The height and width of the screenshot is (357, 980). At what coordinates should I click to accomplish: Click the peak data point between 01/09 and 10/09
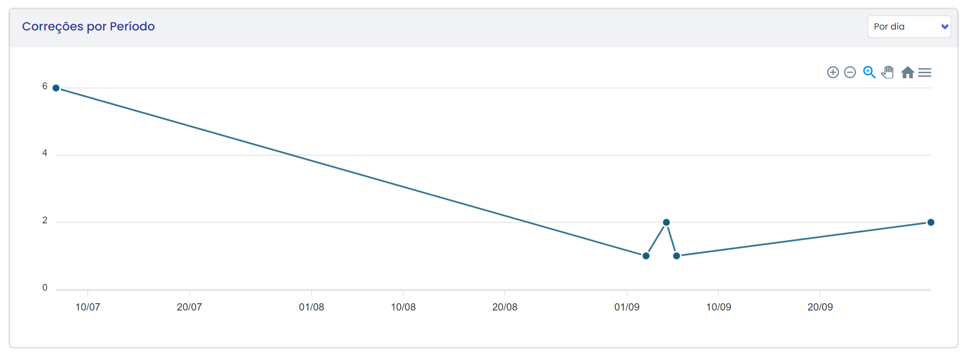[666, 222]
